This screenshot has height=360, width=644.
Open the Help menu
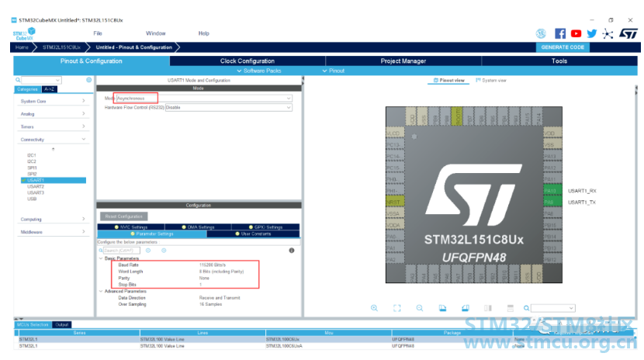click(x=204, y=33)
